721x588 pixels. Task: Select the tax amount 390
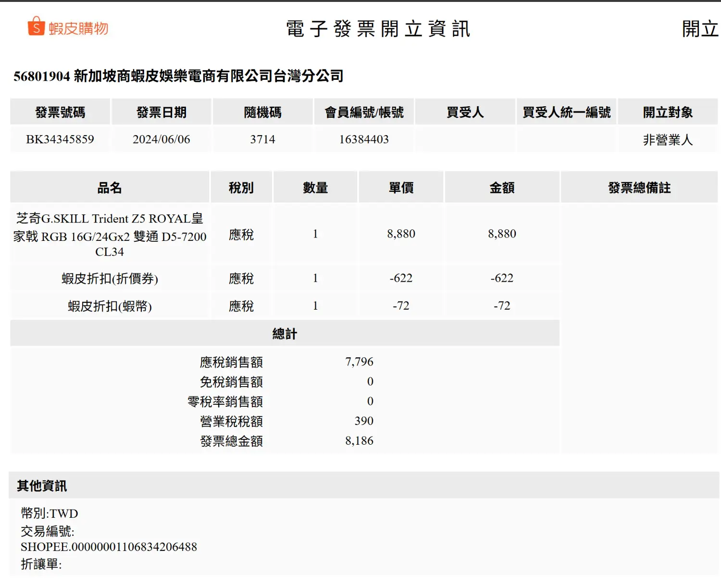coord(364,421)
